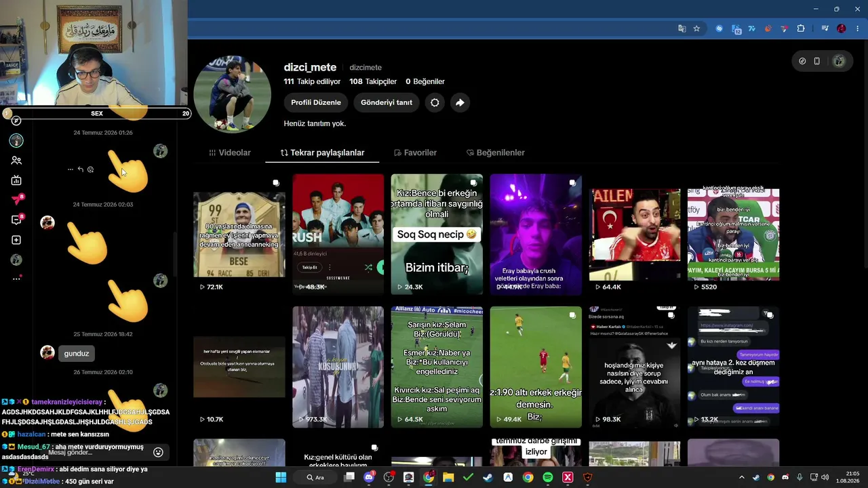The height and width of the screenshot is (488, 868).
Task: Open the Haber Kartalı video with 98.3K views
Action: [x=635, y=367]
